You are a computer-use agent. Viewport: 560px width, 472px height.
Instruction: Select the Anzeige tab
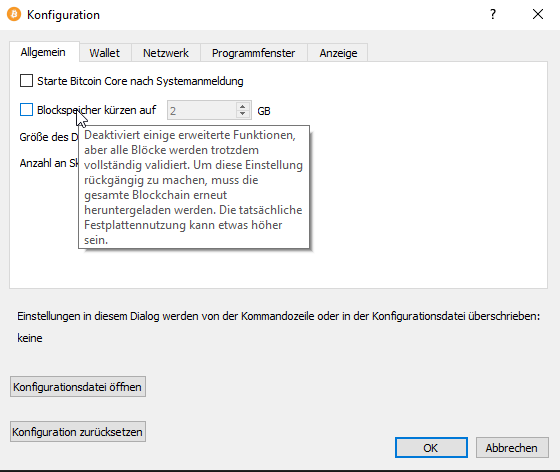click(338, 53)
